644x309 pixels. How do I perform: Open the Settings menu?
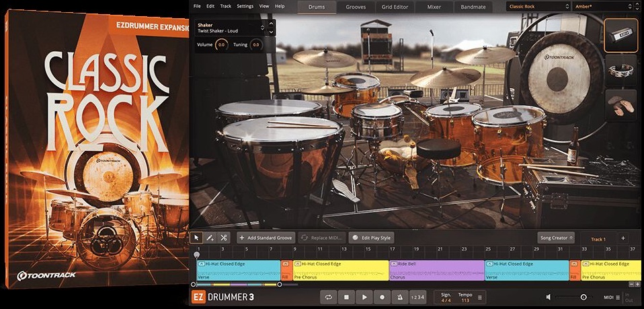pos(245,6)
